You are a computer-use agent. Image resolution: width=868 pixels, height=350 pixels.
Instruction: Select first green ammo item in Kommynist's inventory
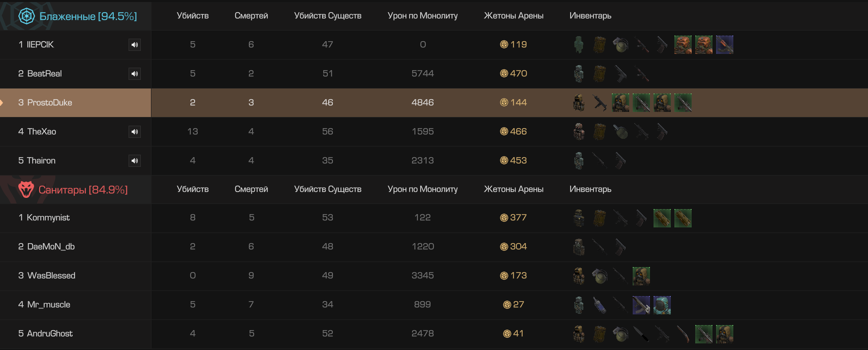pyautogui.click(x=662, y=218)
